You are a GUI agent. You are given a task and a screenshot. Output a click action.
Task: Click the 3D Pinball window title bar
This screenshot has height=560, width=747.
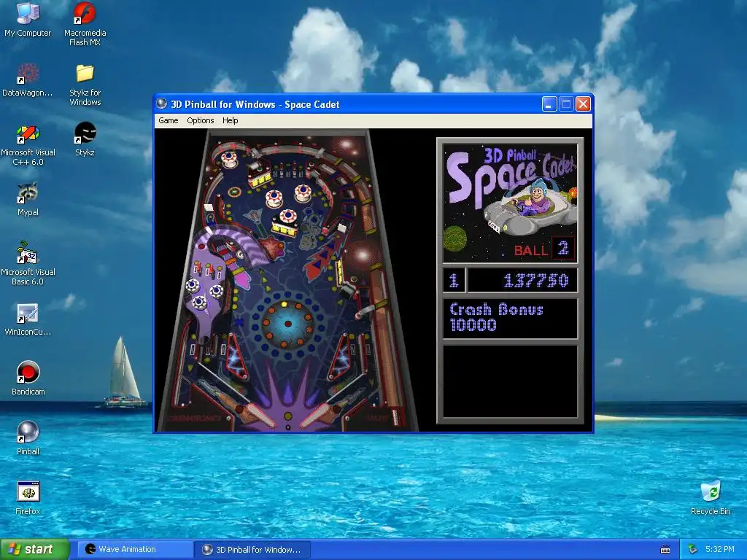[373, 104]
